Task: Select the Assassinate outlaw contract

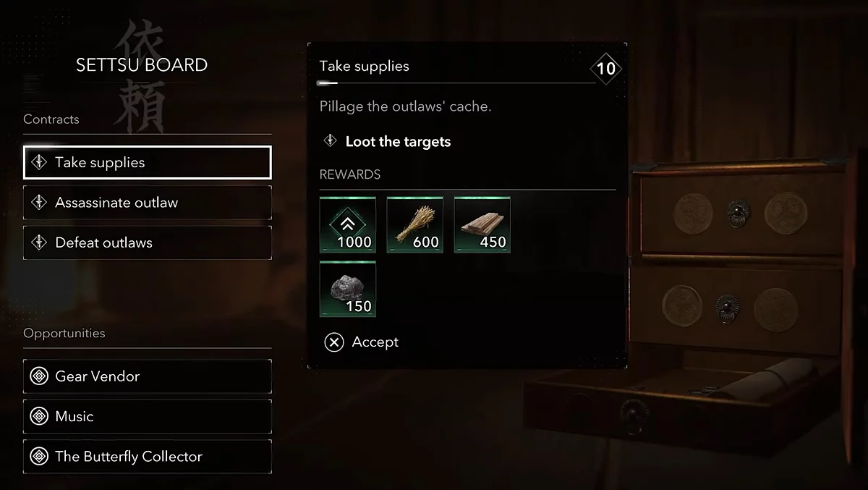Action: point(148,203)
